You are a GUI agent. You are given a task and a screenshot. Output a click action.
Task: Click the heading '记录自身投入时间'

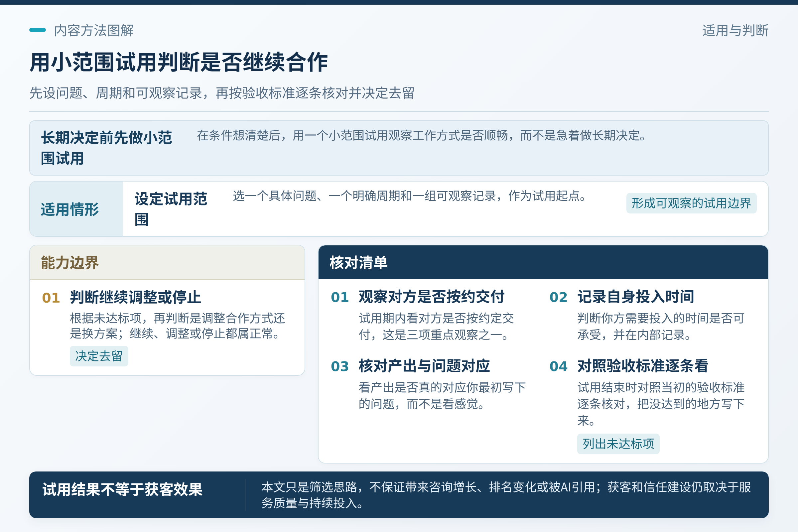click(x=636, y=297)
